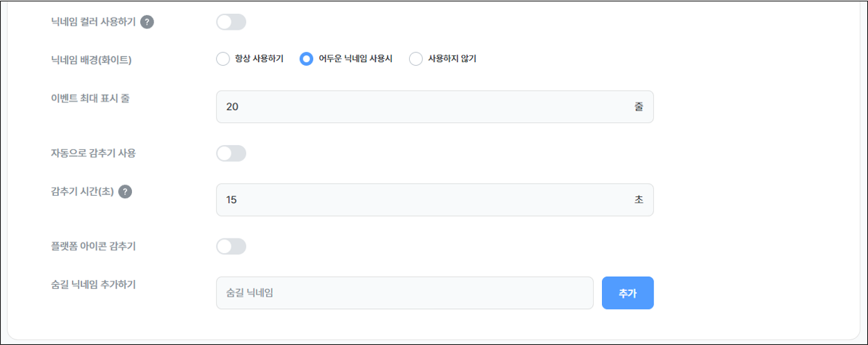Click the help icon beside 닉네임 컬러 사용하기
This screenshot has width=868, height=345.
(147, 22)
